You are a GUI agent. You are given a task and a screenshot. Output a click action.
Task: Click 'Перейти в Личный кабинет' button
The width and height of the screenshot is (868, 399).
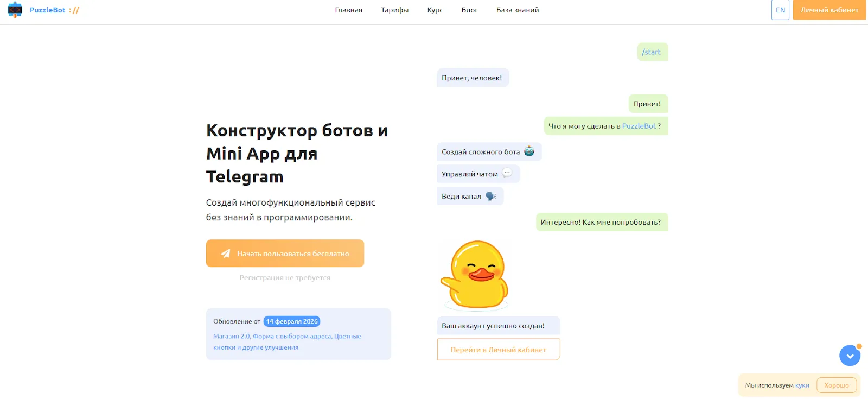(x=499, y=350)
